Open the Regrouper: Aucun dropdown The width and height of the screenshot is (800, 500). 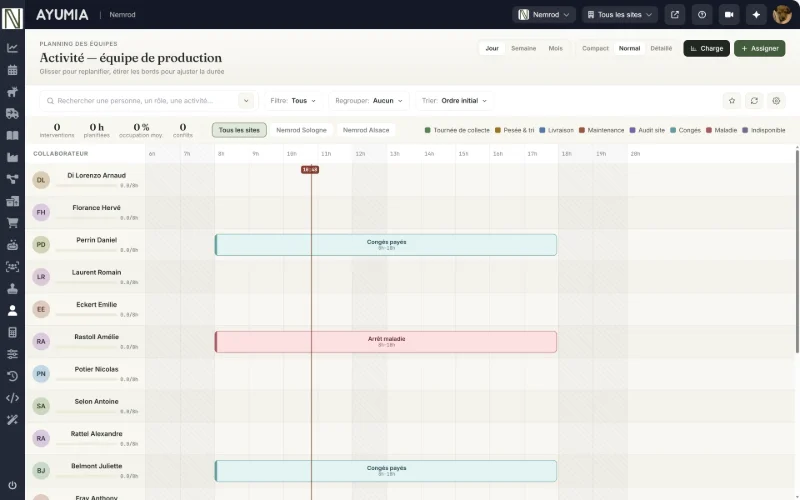(x=369, y=101)
